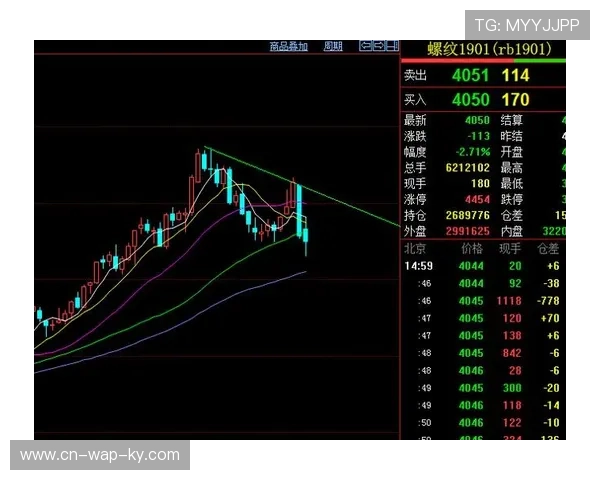Viewport: 600px width, 480px height.
Task: Select the 总手 value 6212102
Action: pos(468,168)
